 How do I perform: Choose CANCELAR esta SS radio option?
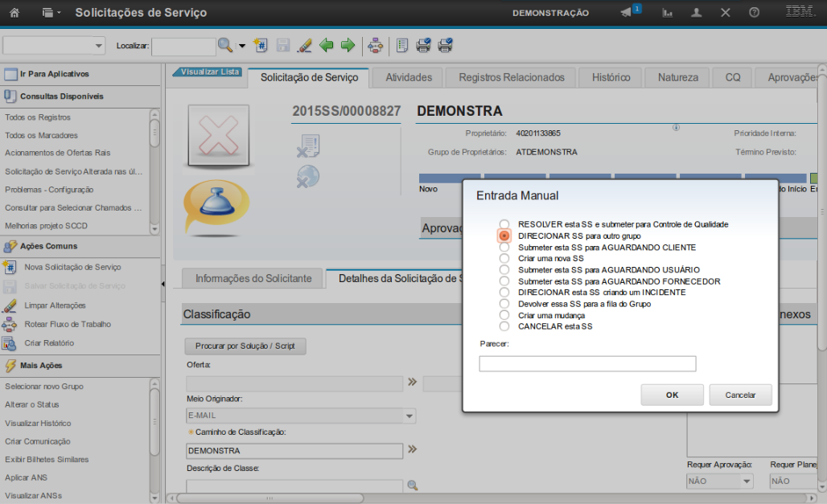[x=504, y=326]
